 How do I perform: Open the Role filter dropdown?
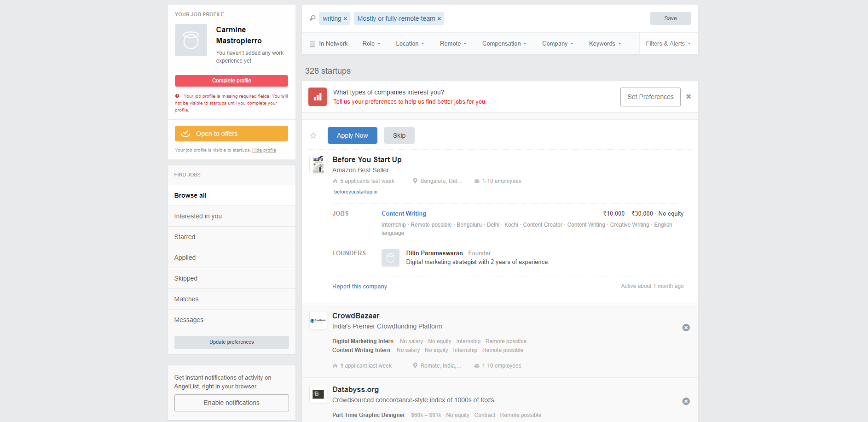(371, 44)
